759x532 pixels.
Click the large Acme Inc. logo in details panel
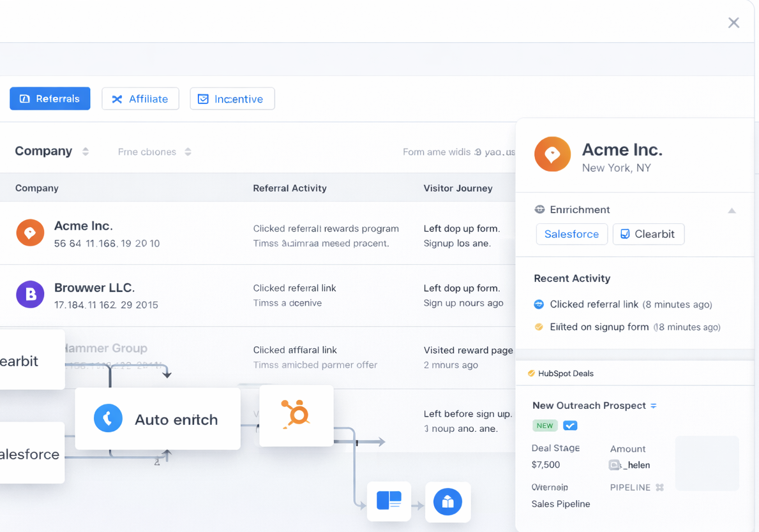[552, 154]
